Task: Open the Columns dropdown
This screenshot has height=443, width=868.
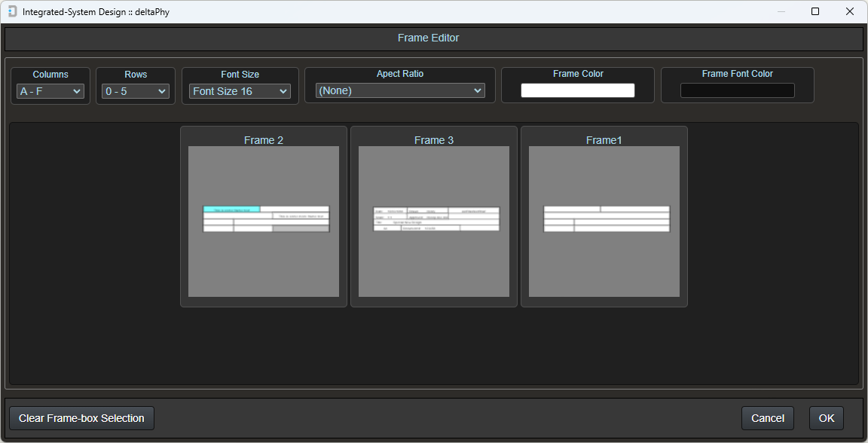Action: click(x=50, y=90)
